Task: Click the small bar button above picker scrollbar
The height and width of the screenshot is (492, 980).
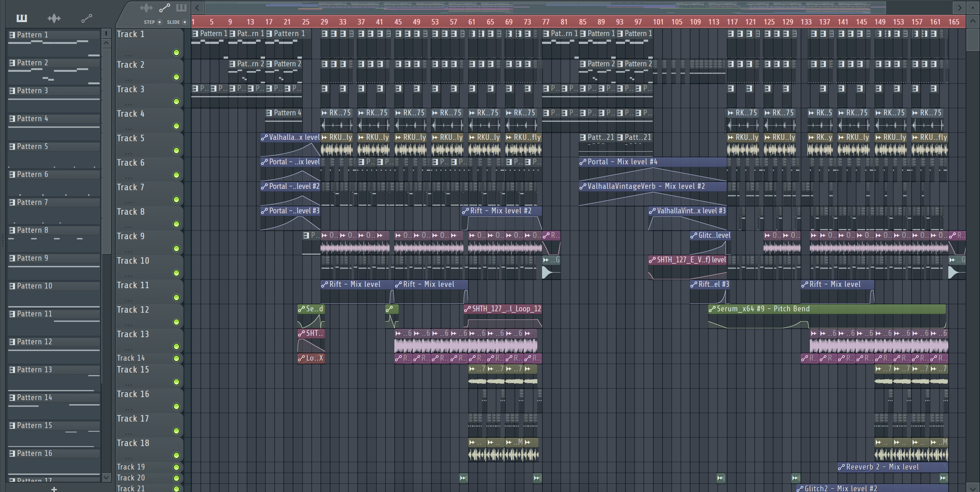Action: click(x=107, y=33)
